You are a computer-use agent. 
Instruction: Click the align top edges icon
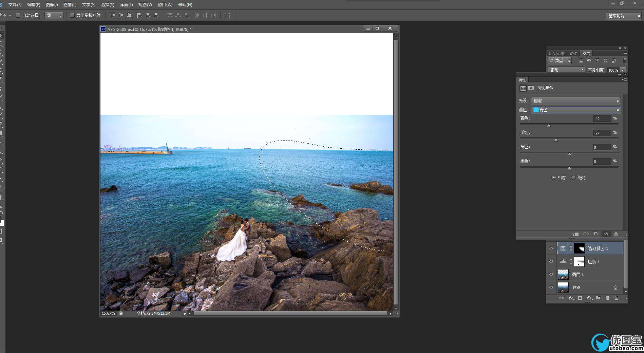tap(112, 15)
